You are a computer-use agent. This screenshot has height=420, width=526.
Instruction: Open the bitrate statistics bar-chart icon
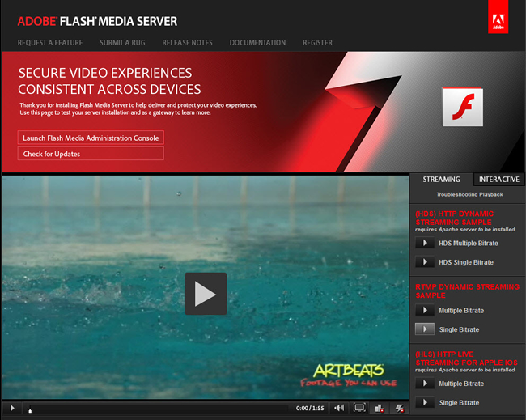pyautogui.click(x=379, y=408)
